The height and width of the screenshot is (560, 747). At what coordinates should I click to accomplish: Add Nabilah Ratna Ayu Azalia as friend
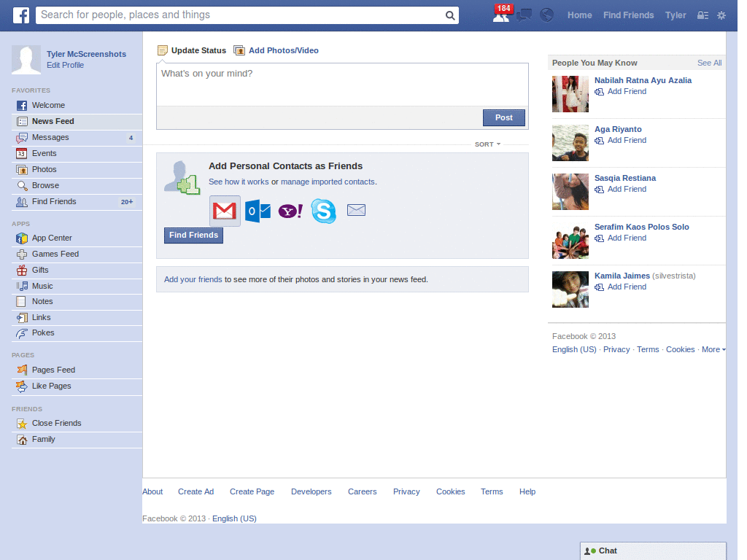point(621,91)
